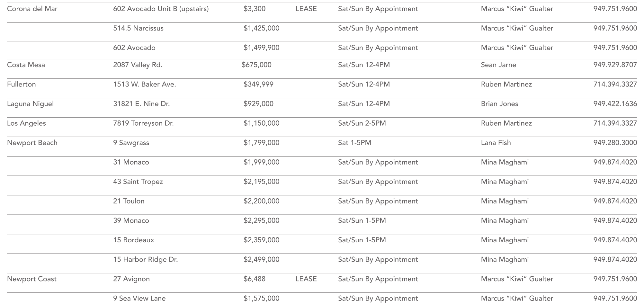Click agent name Lana Fish
644x305 pixels.
(496, 143)
